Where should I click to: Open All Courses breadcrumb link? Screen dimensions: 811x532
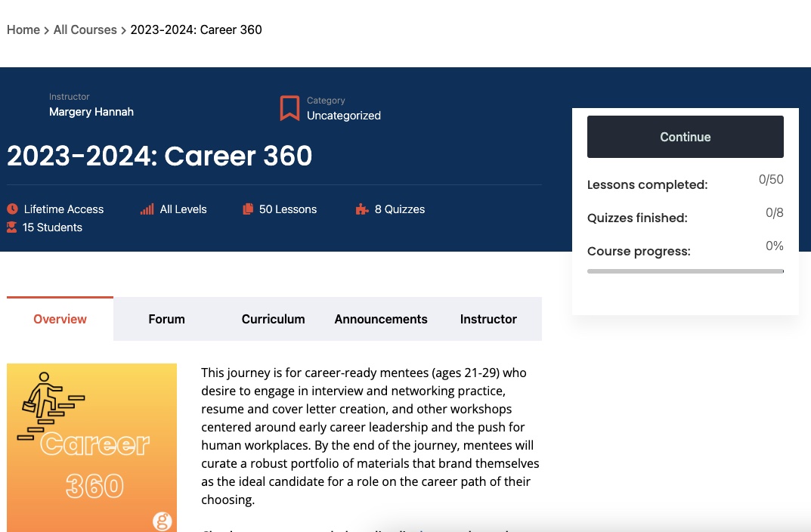(85, 30)
